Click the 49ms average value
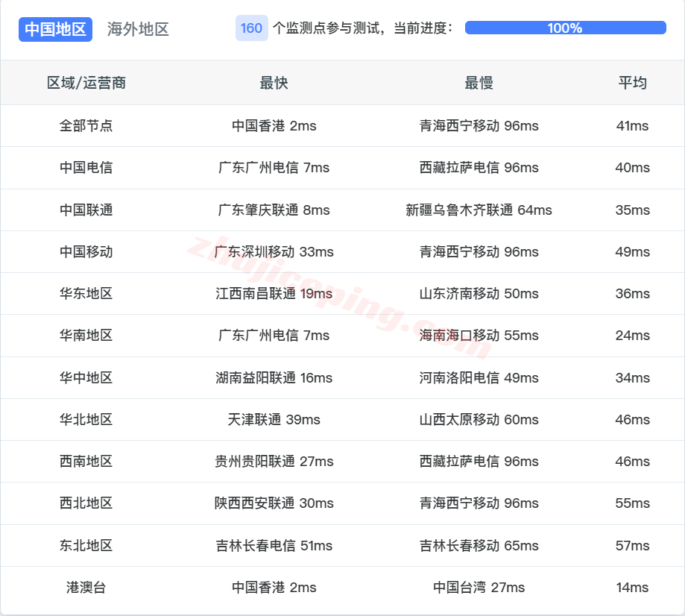The width and height of the screenshot is (685, 616). pyautogui.click(x=632, y=252)
